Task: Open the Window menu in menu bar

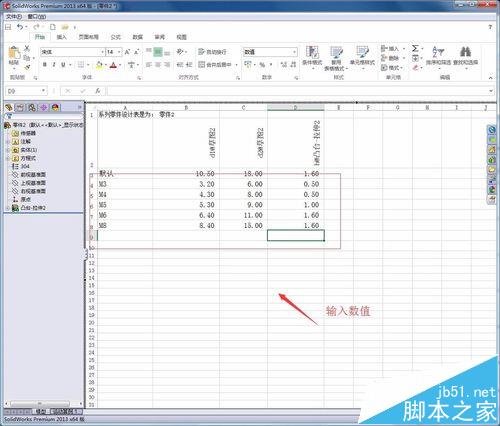Action: tap(36, 16)
